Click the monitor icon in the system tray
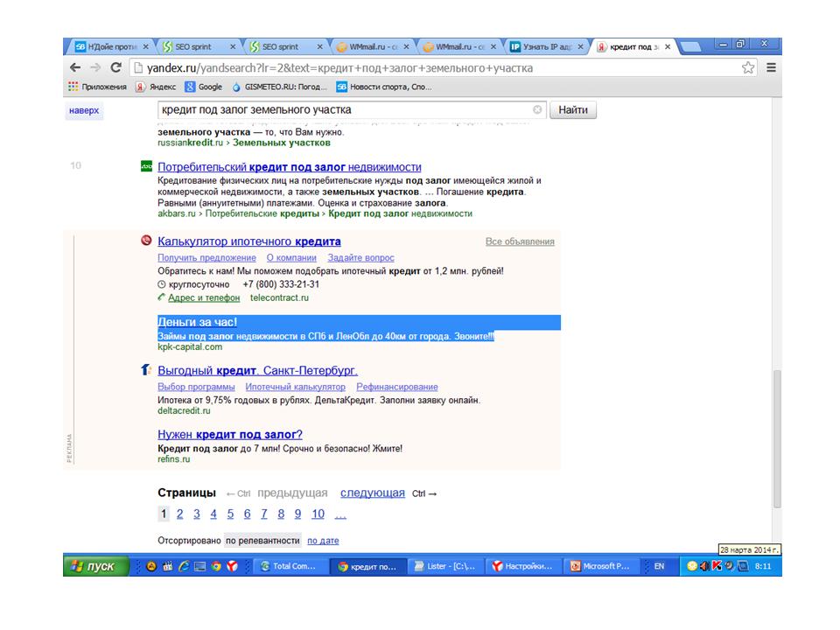The image size is (840, 630). click(x=743, y=566)
